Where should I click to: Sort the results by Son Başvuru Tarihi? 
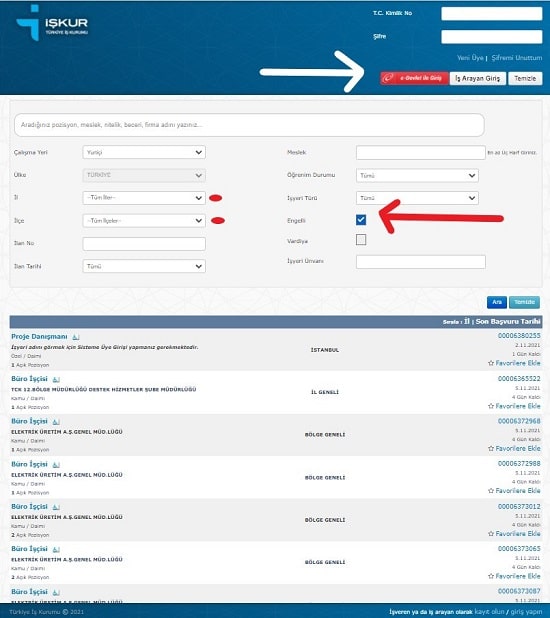[x=508, y=322]
